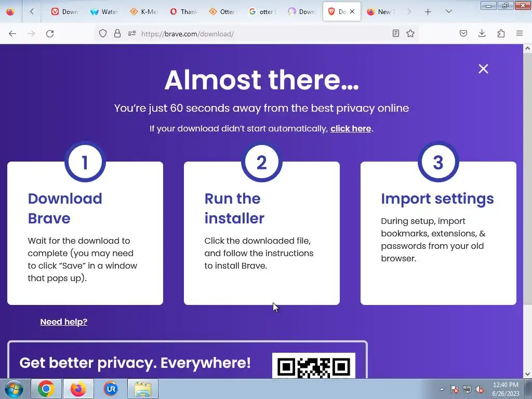Switch to the Down tab with purple icon
Screen dimensions: 532x399
tap(302, 11)
